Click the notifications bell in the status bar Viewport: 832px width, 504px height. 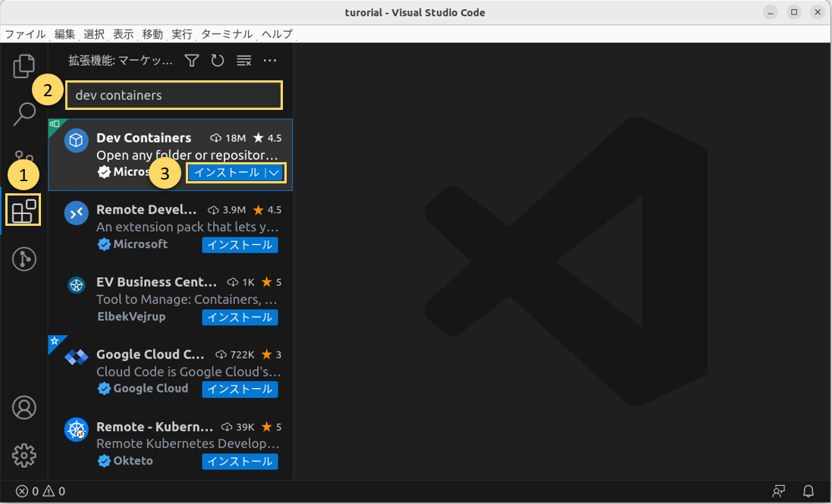pos(808,491)
